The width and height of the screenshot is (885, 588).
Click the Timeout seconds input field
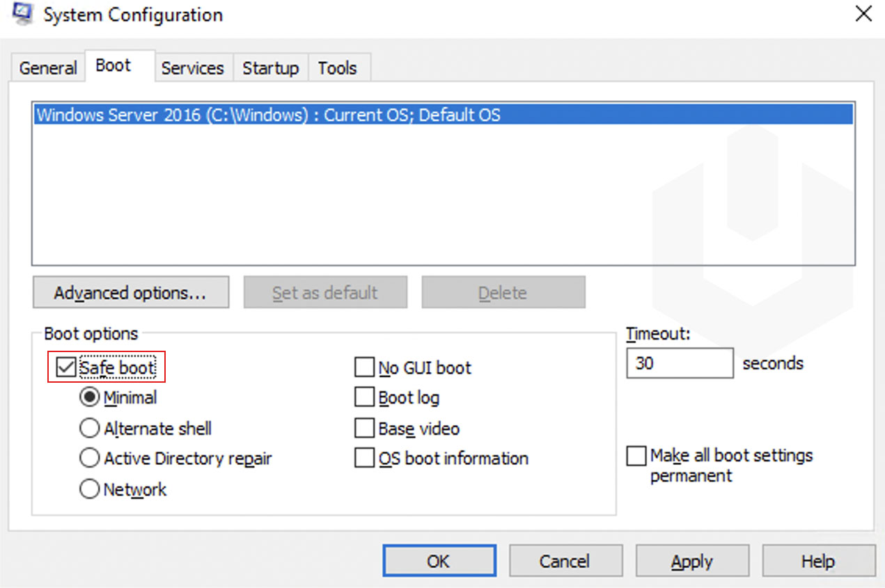click(679, 363)
